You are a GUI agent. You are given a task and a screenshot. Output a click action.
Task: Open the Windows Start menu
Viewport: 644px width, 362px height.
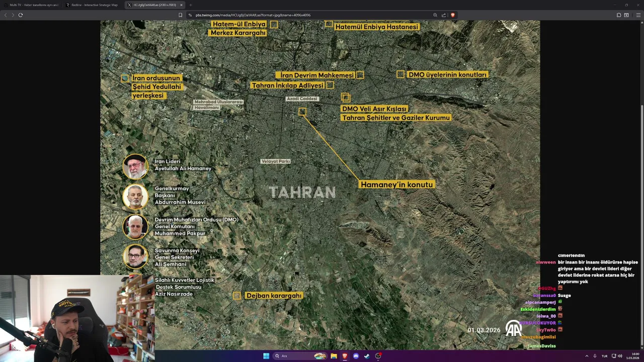tap(266, 356)
